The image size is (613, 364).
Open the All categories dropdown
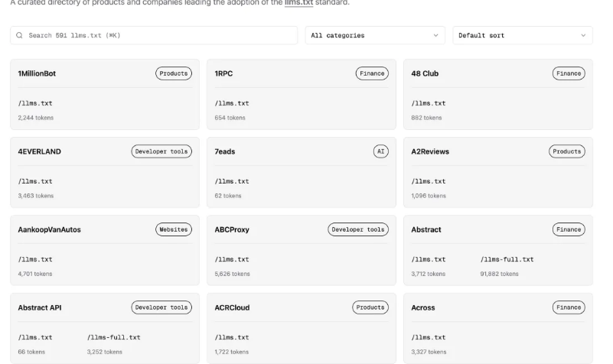[375, 35]
